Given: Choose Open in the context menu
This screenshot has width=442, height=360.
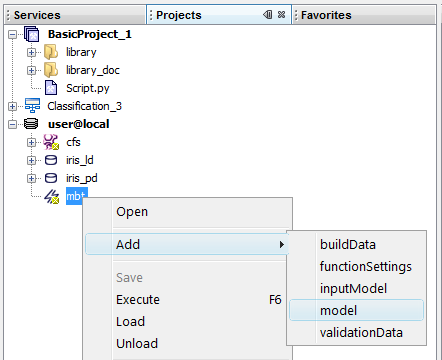Looking at the screenshot, I should (x=187, y=212).
